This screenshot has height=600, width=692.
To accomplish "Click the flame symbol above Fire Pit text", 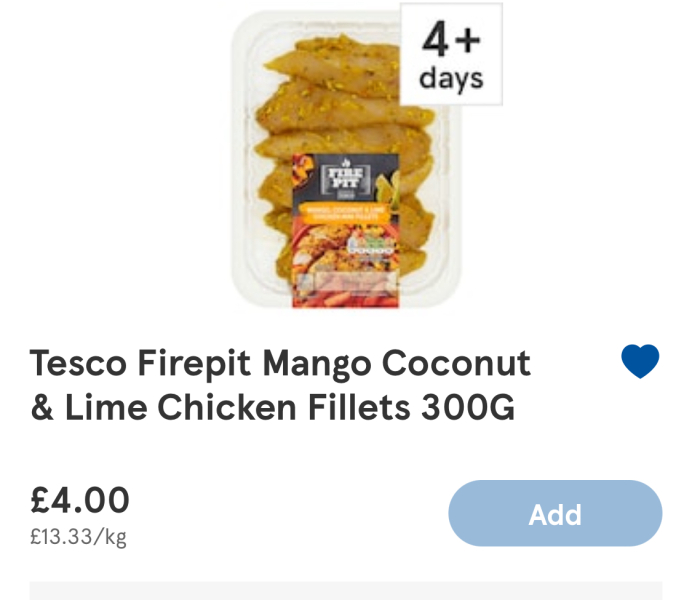I will point(345,162).
